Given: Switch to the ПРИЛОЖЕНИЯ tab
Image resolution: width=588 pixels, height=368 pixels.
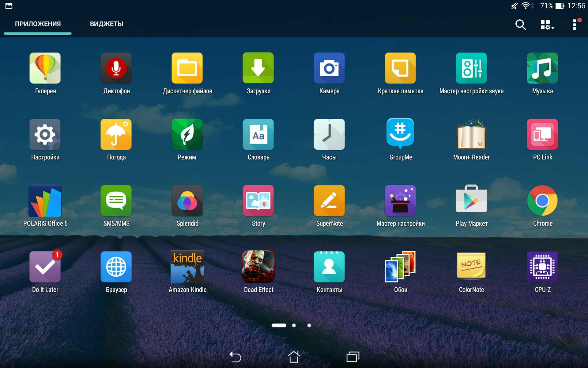Looking at the screenshot, I should pyautogui.click(x=38, y=24).
